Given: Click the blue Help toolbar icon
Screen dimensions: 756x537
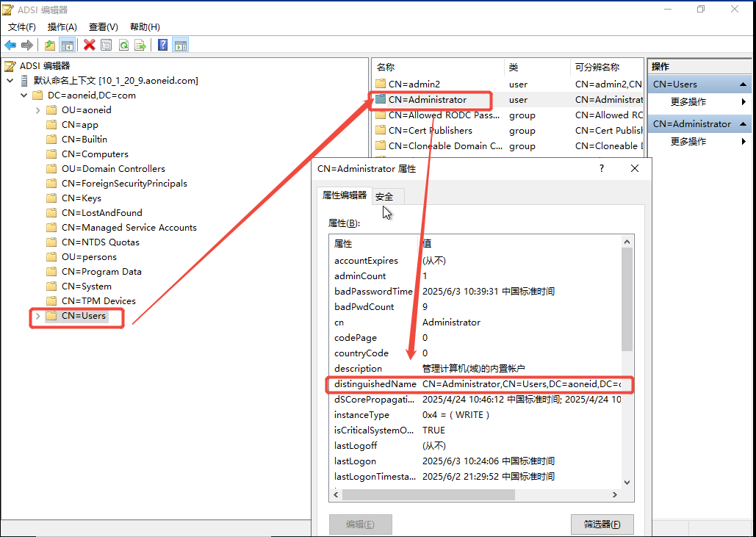Looking at the screenshot, I should (163, 46).
